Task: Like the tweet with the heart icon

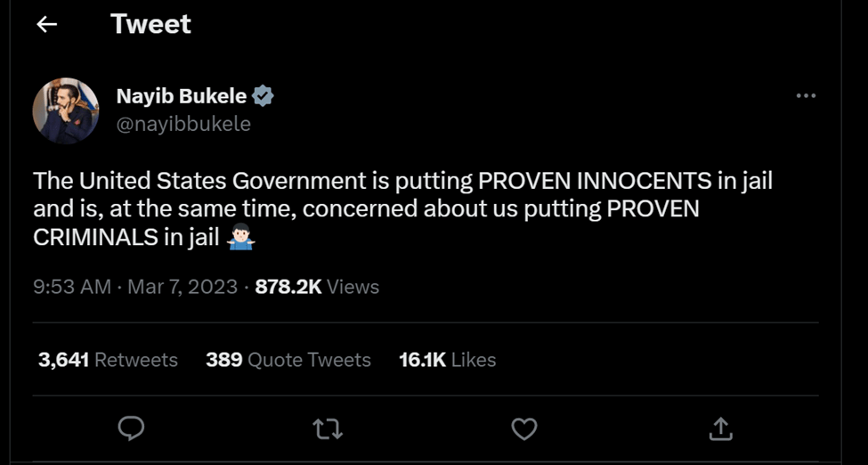Action: pos(524,429)
